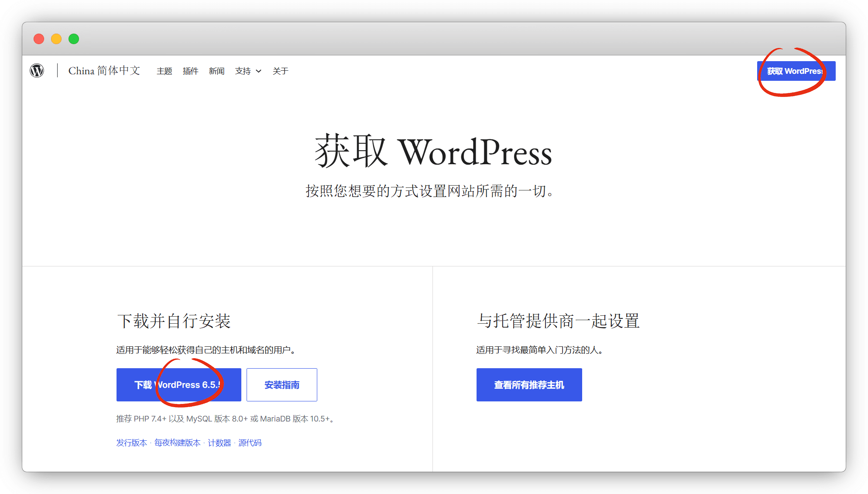
Task: Open the 源代码 link
Action: (250, 443)
